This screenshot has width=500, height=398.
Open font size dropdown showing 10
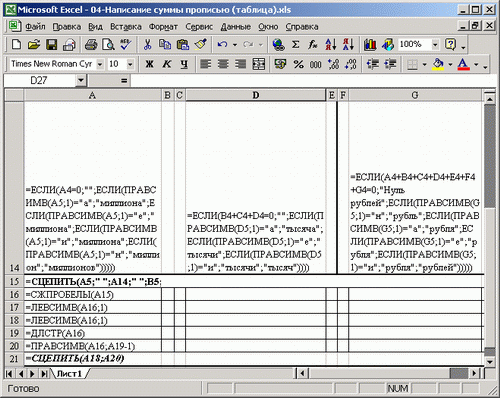130,64
